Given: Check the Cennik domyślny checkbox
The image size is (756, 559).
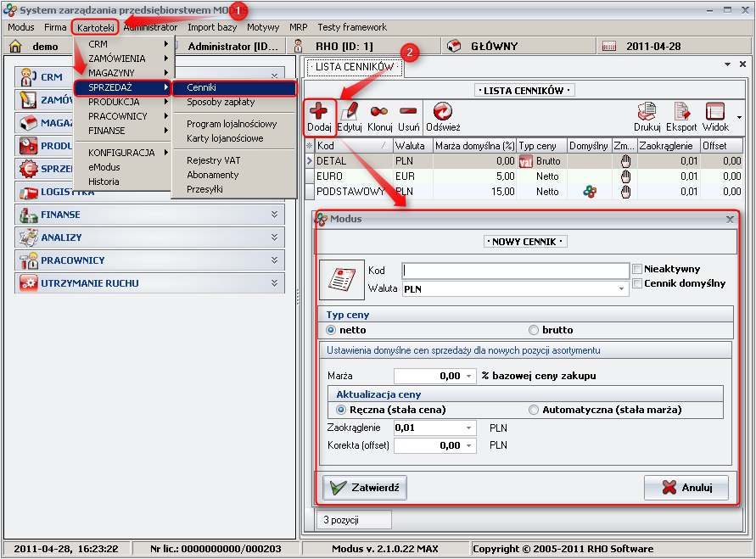Looking at the screenshot, I should coord(637,283).
